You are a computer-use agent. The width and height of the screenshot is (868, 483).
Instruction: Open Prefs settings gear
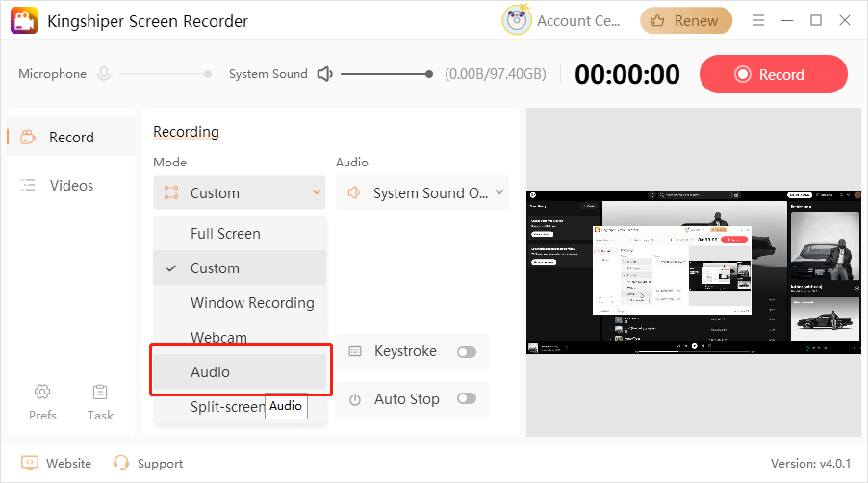pyautogui.click(x=42, y=402)
